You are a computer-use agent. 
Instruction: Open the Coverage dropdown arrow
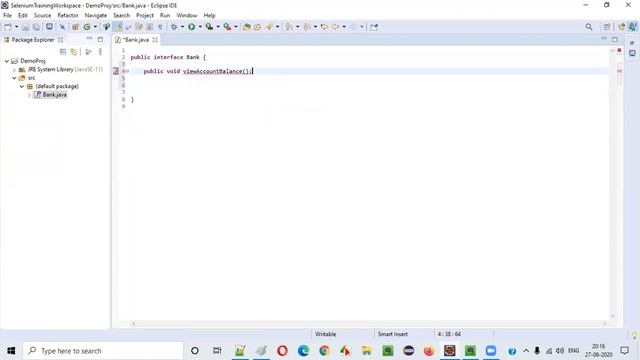point(218,27)
